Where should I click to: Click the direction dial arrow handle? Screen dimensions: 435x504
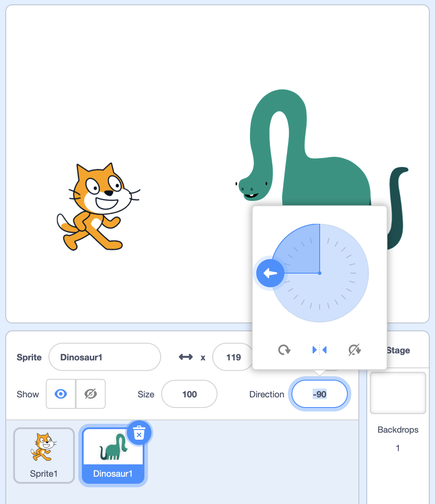[x=270, y=273]
